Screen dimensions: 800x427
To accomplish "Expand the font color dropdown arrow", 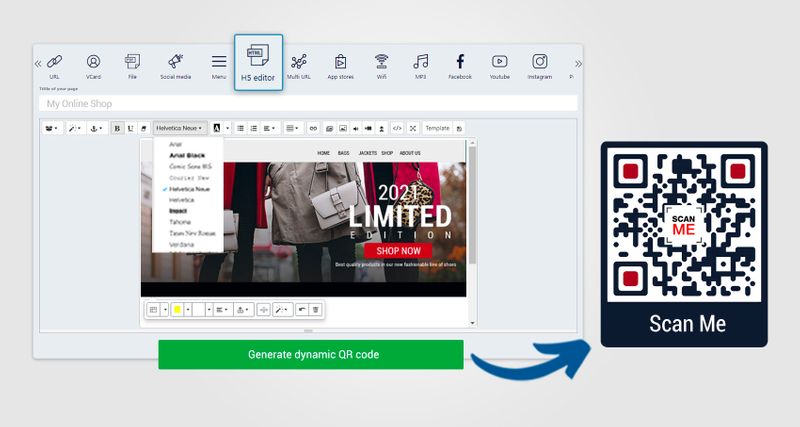I will pos(228,128).
